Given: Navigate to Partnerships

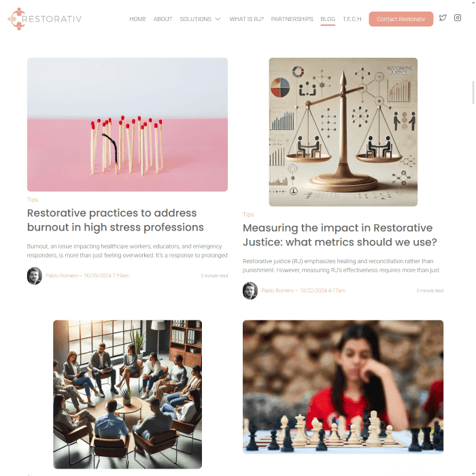Looking at the screenshot, I should click(x=292, y=19).
